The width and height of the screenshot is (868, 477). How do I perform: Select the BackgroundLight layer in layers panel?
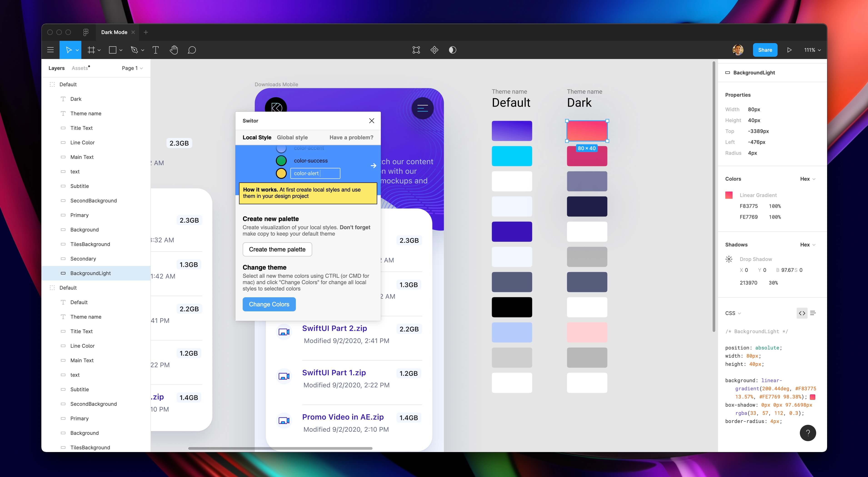[x=90, y=273]
